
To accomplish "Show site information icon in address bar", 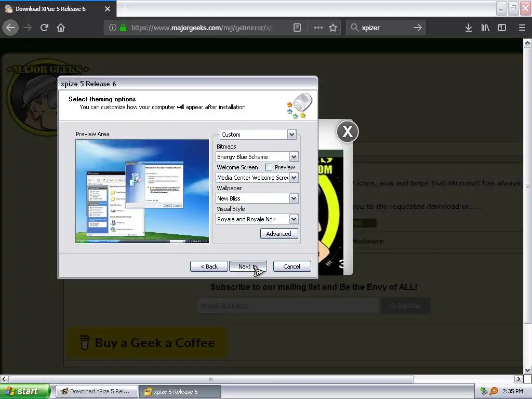I will click(113, 28).
